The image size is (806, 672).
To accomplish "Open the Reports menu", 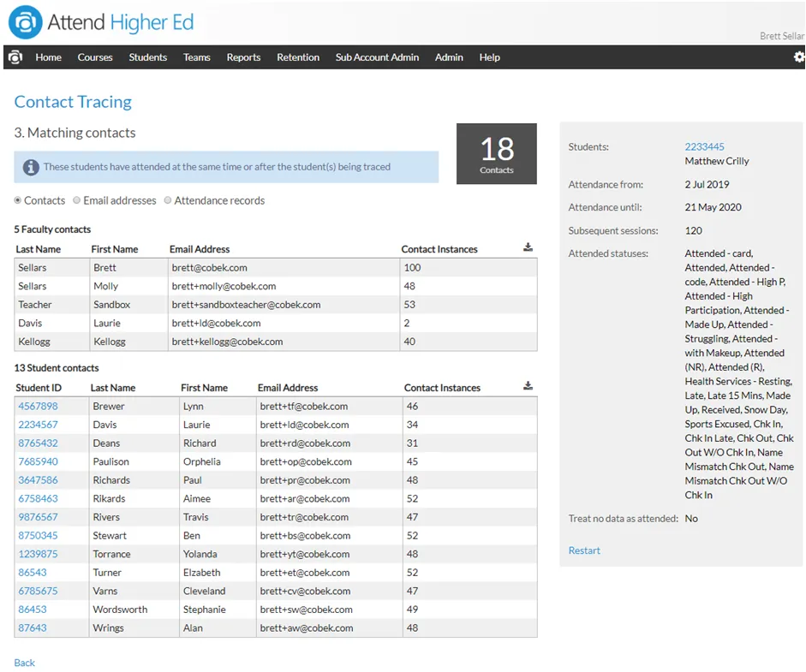I will pyautogui.click(x=243, y=57).
